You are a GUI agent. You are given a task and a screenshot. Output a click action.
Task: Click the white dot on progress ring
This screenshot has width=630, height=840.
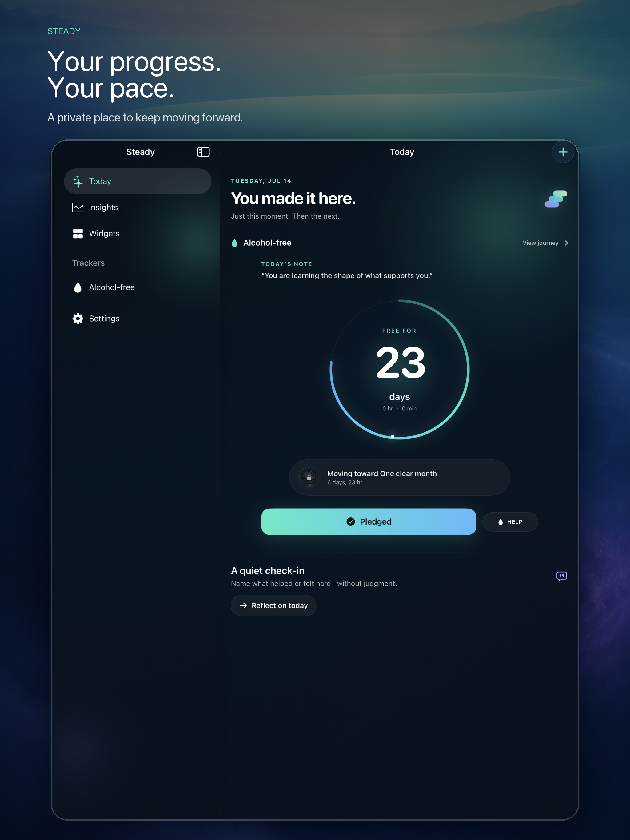(393, 437)
